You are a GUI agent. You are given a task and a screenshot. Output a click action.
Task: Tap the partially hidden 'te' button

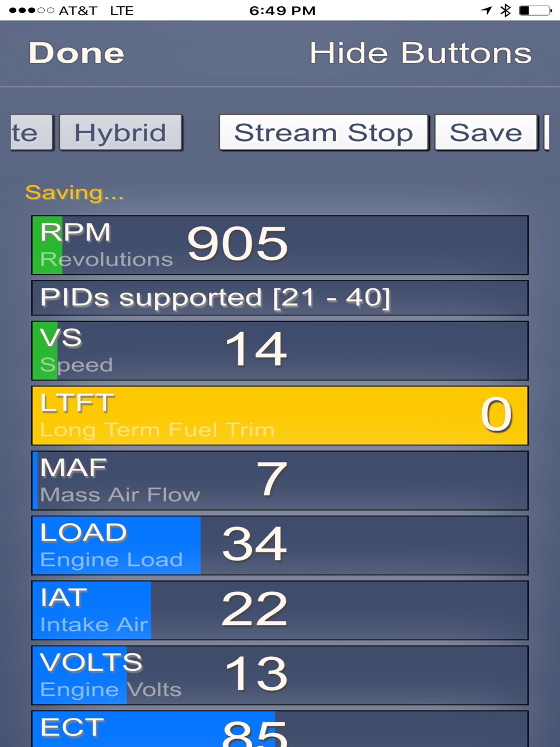click(x=30, y=133)
